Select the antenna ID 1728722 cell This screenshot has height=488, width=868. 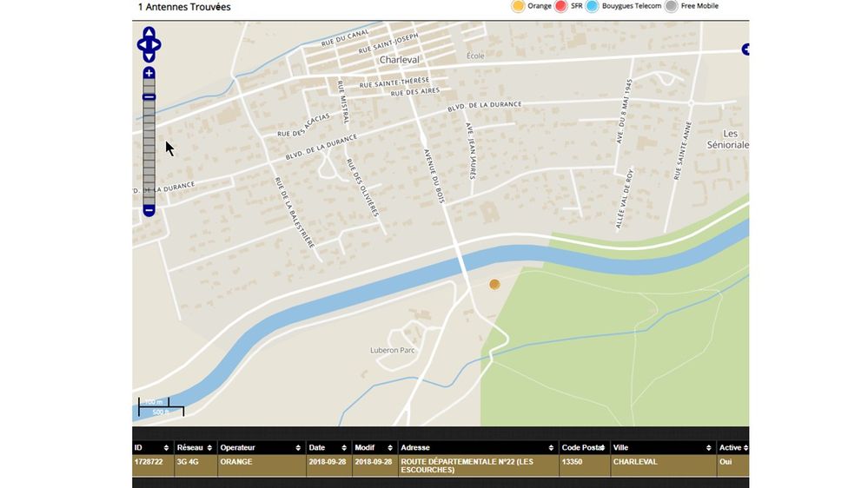[152, 465]
